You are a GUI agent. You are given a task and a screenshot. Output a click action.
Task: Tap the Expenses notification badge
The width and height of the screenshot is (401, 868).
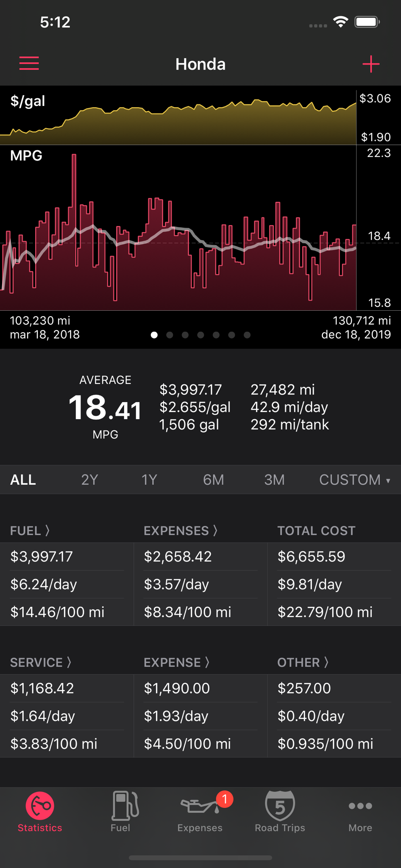225,799
